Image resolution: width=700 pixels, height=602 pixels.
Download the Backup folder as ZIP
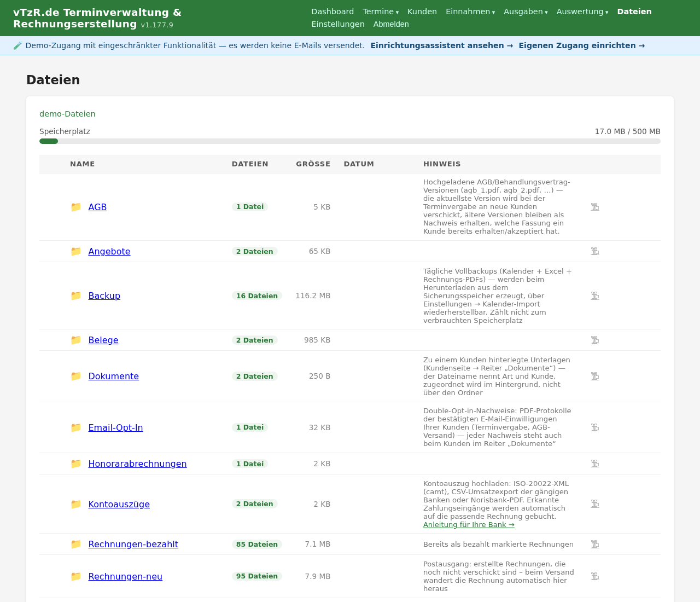pos(595,296)
